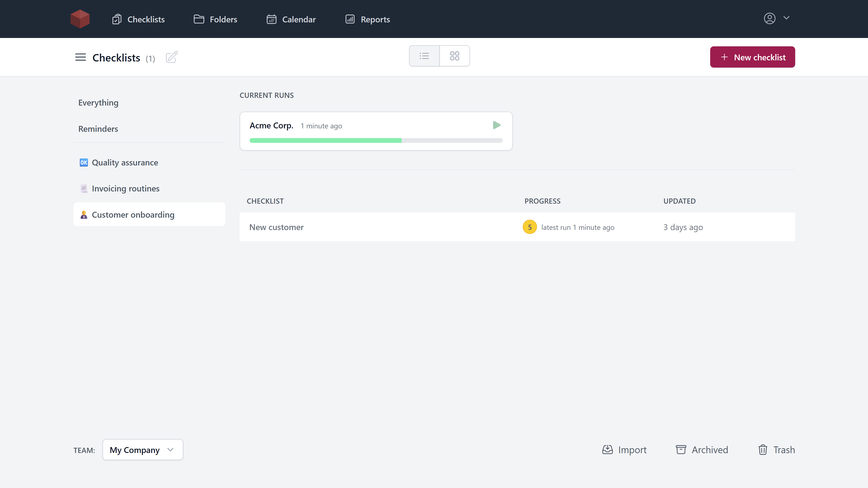Screen dimensions: 868x488
Task: Open the Folders nav item
Action: (x=215, y=19)
